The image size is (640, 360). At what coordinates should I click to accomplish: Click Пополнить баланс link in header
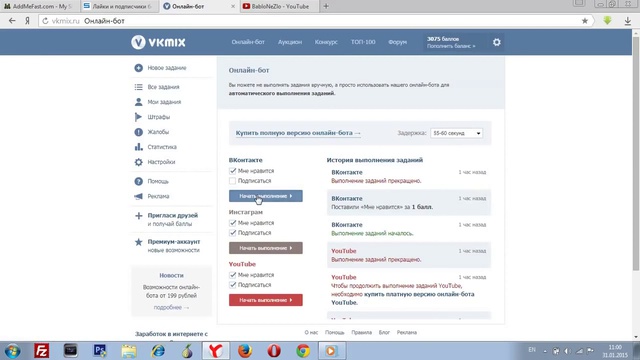[x=451, y=46]
